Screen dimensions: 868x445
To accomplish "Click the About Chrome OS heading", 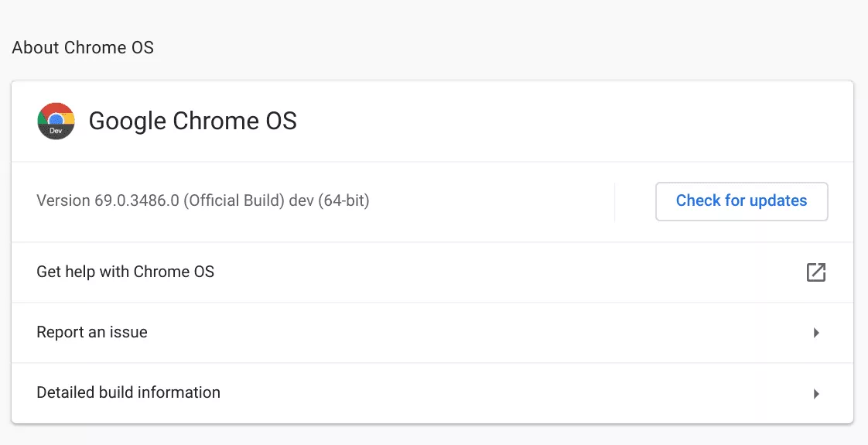I will tap(83, 47).
